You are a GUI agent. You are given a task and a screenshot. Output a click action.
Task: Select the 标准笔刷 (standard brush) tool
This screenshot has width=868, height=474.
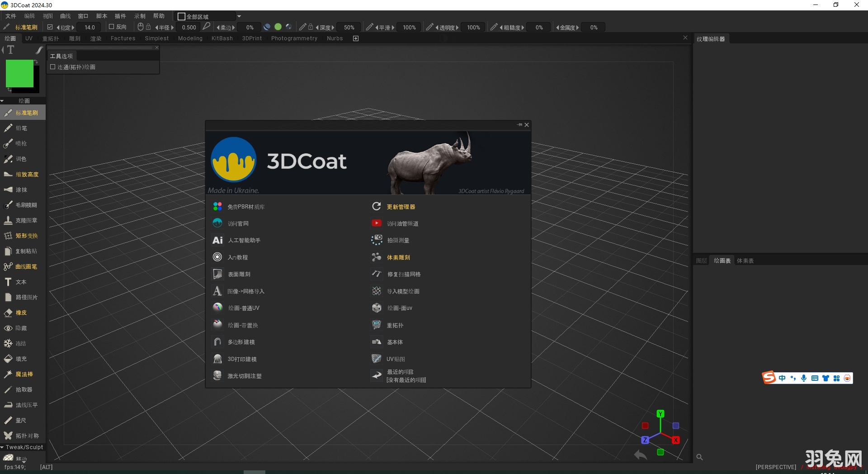tap(25, 113)
